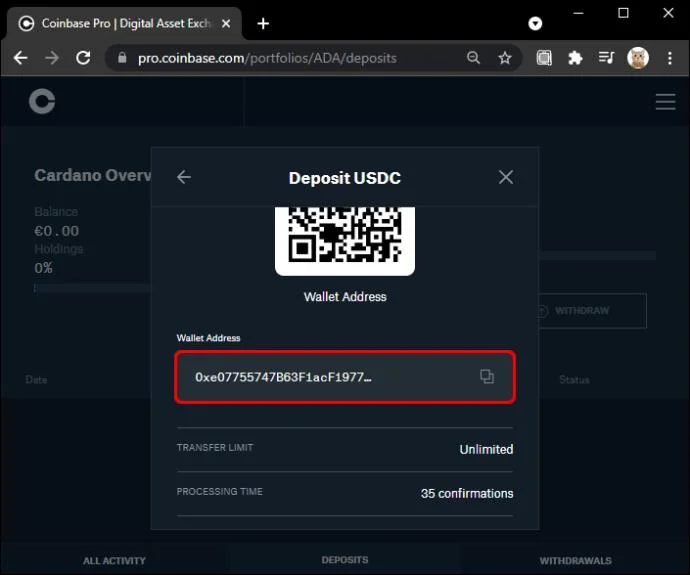The width and height of the screenshot is (690, 575).
Task: Click the wallet address field
Action: coord(345,377)
